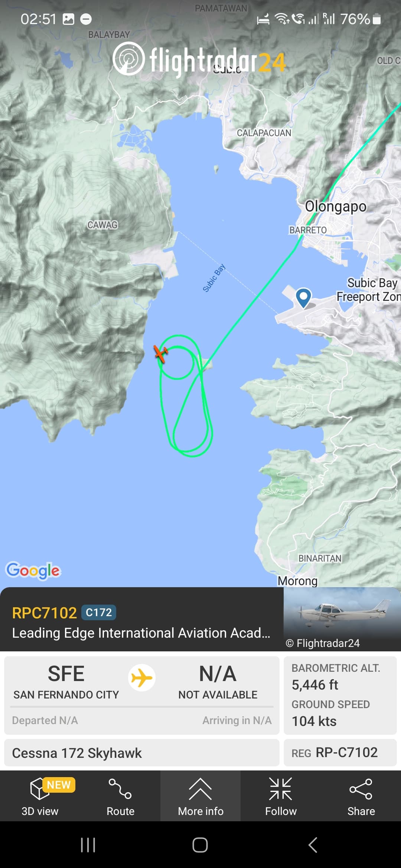Tap the RPC7102 callsign heading
This screenshot has height=868, width=401.
[44, 613]
